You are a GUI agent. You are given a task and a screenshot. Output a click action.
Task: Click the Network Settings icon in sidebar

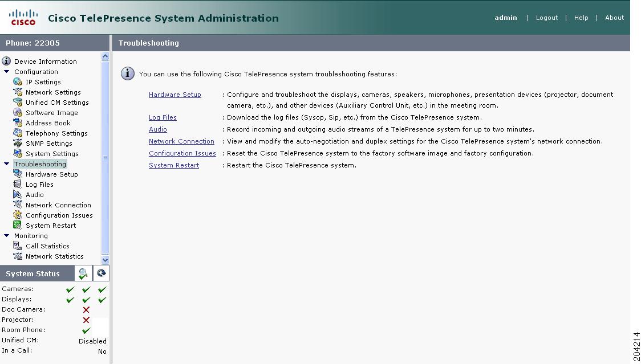point(18,92)
